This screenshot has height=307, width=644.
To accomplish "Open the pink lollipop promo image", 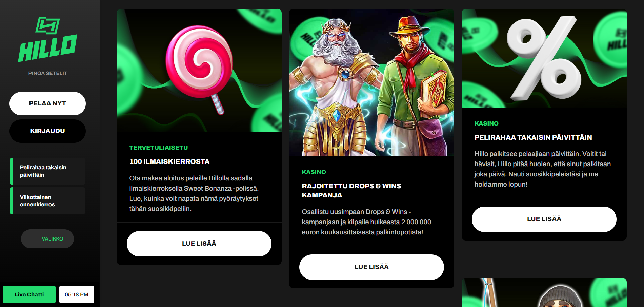I will [x=199, y=71].
